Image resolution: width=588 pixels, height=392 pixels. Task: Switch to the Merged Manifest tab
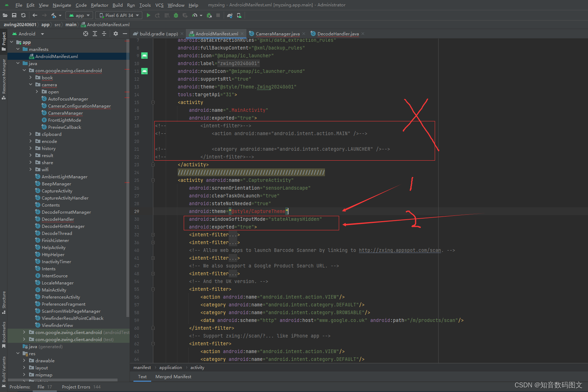tap(173, 376)
